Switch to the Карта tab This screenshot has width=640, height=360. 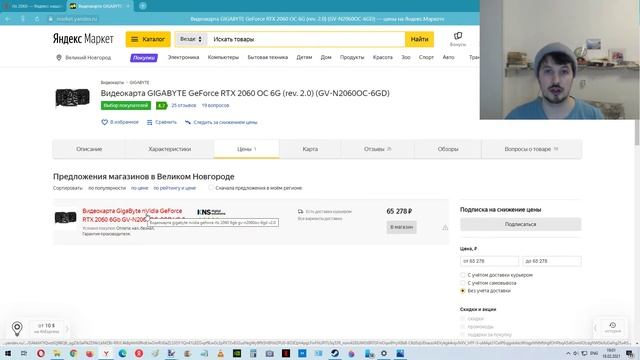310,149
